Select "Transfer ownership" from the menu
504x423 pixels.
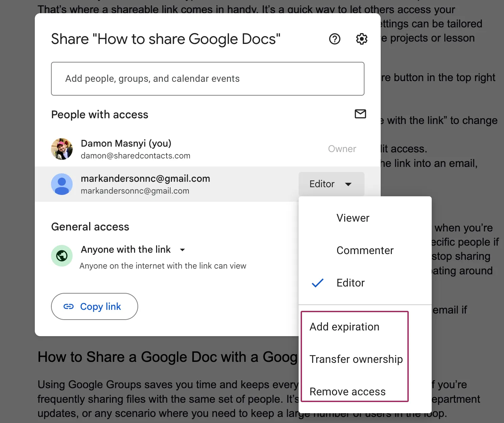pos(356,359)
